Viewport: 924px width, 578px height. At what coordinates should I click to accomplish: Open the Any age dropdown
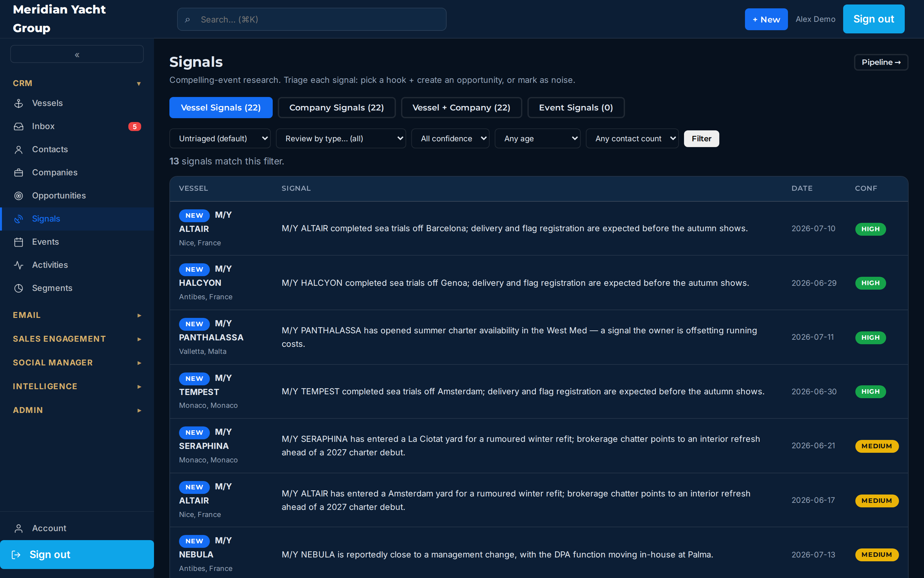pos(537,138)
